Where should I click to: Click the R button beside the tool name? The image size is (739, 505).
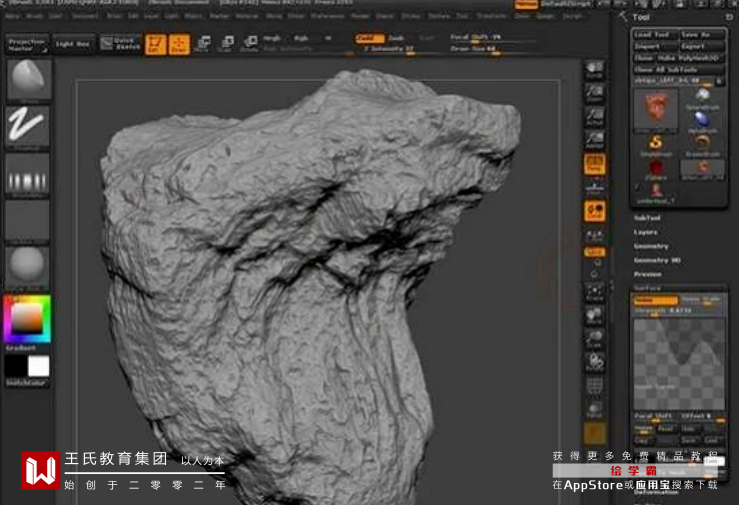719,81
